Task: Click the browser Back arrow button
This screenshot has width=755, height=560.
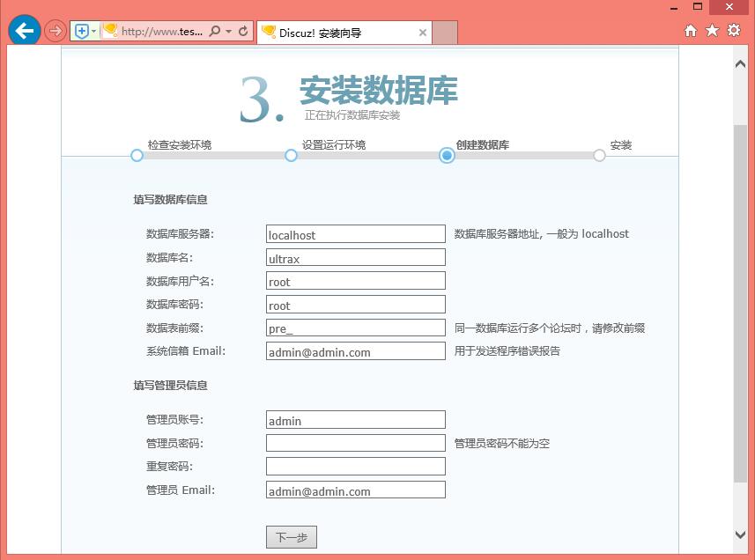Action: click(x=24, y=31)
